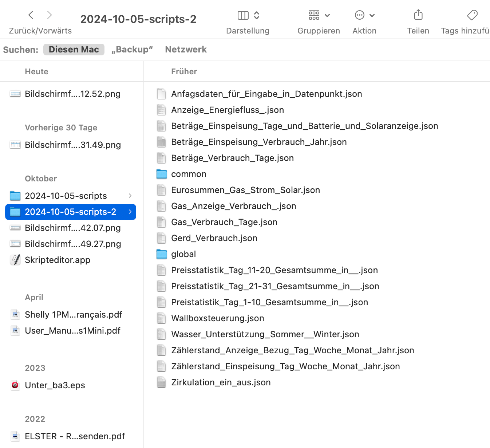
Task: Select Skripteditor.app name
Action: [x=58, y=260]
